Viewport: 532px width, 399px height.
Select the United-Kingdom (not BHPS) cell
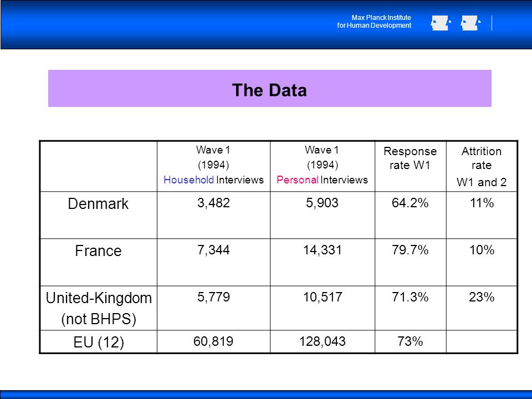click(x=99, y=308)
